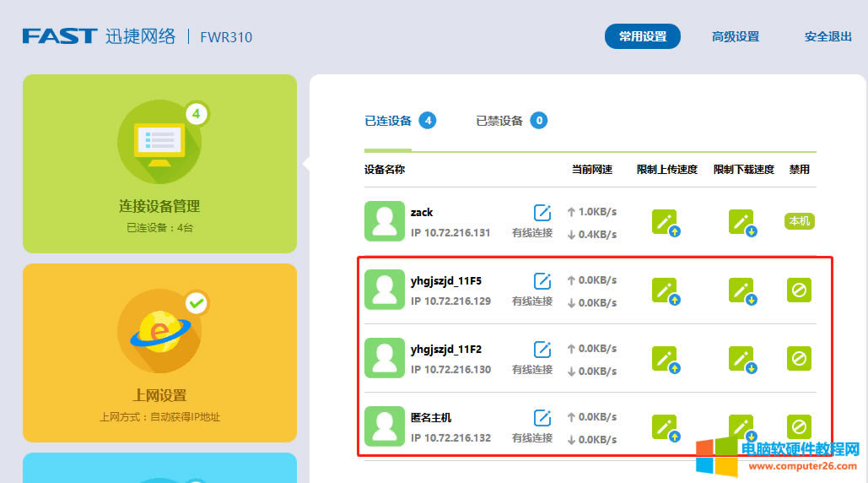Click the edit name icon for zack
This screenshot has height=483, width=868.
pyautogui.click(x=542, y=212)
